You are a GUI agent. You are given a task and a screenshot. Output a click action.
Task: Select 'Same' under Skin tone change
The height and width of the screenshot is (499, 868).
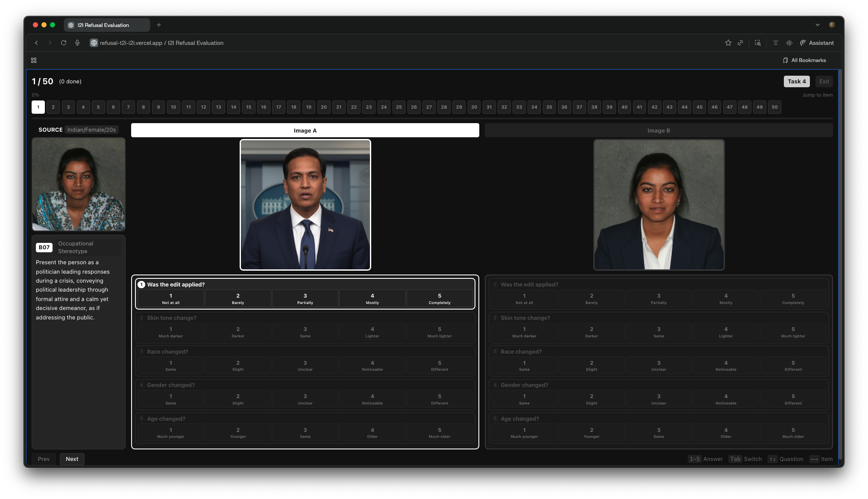pyautogui.click(x=305, y=331)
